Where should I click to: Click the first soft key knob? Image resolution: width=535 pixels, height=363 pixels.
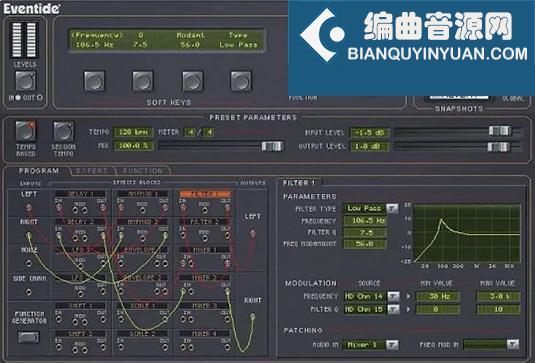(x=95, y=81)
